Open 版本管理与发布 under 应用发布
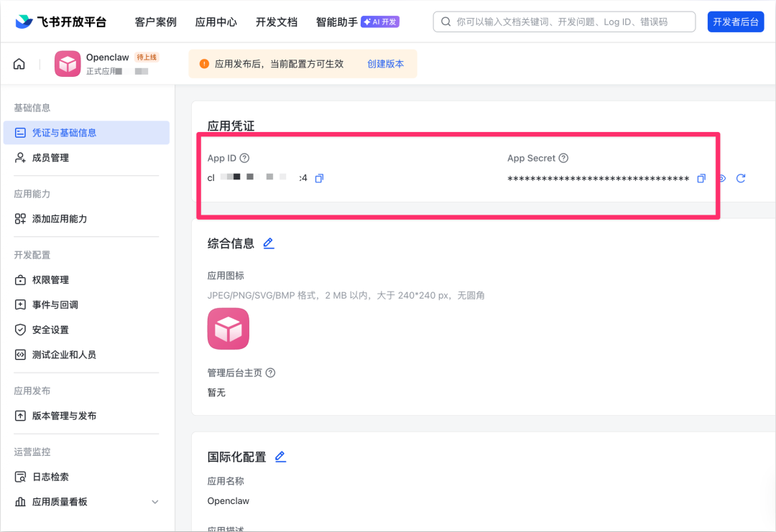The height and width of the screenshot is (532, 776). [62, 415]
